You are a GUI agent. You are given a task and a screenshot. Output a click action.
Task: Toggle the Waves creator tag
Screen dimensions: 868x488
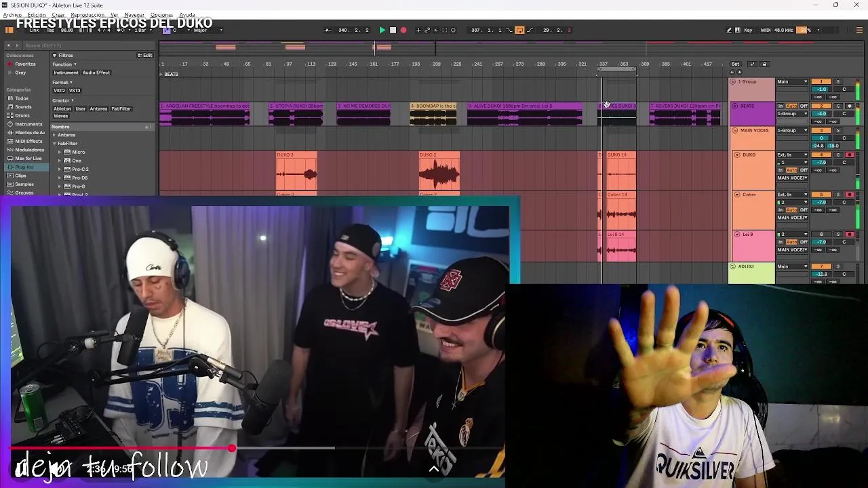60,116
